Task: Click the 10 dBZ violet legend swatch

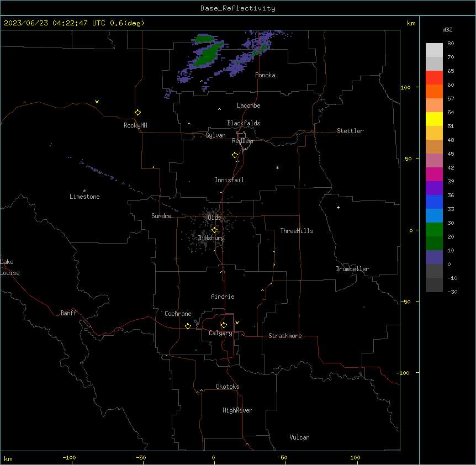Action: 434,257
